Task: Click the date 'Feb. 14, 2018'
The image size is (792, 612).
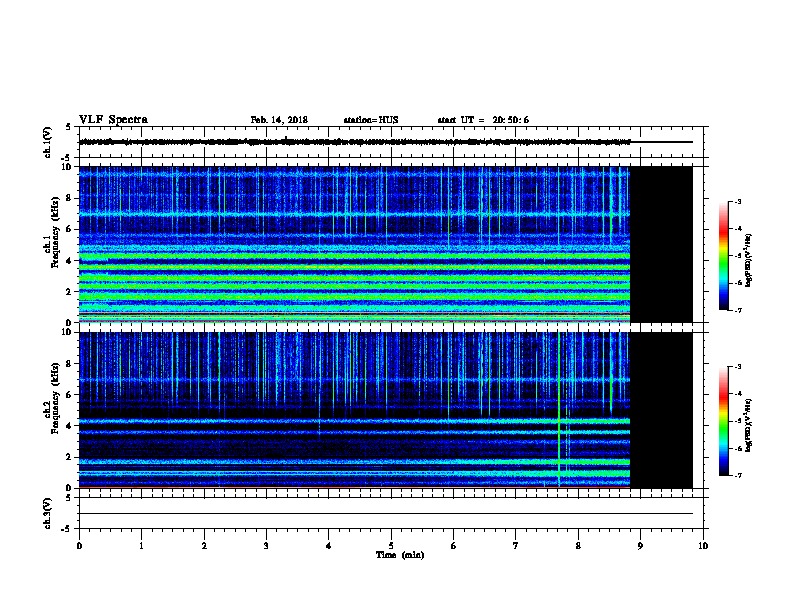Action: [279, 120]
